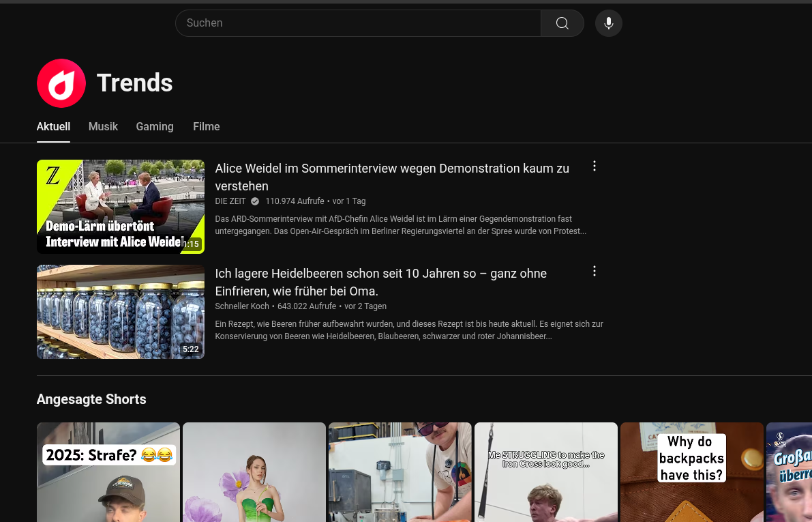This screenshot has width=812, height=522.
Task: Open the workshop man with sunglasses short
Action: coord(400,472)
